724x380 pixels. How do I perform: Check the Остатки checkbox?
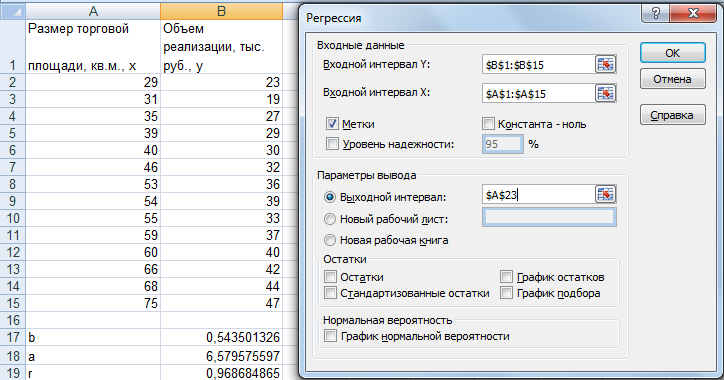click(330, 277)
